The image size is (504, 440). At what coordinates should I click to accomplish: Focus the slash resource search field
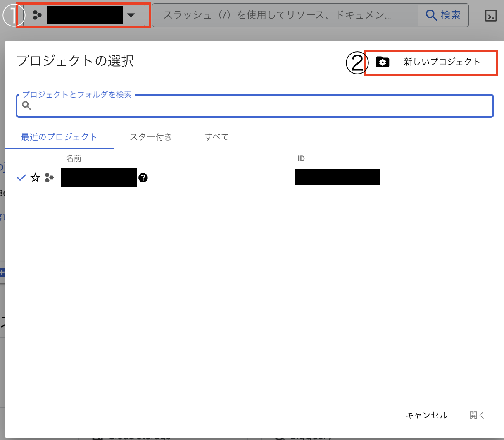pyautogui.click(x=285, y=15)
